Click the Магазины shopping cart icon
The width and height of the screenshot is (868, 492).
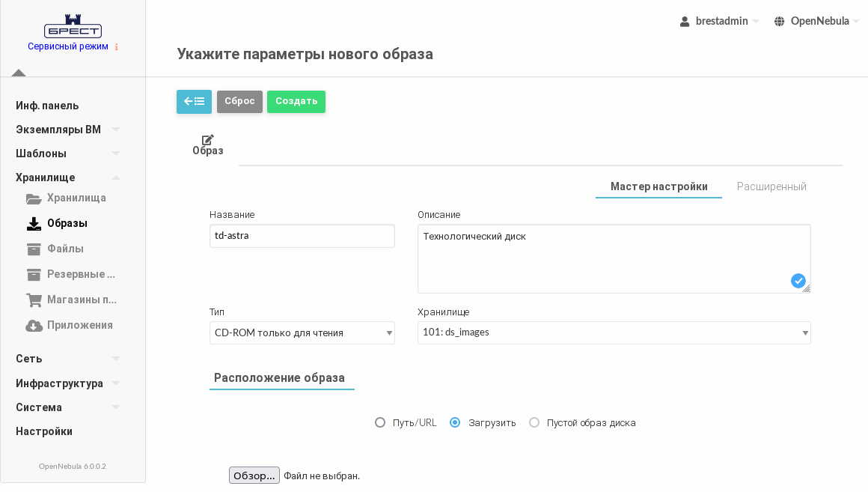(34, 300)
